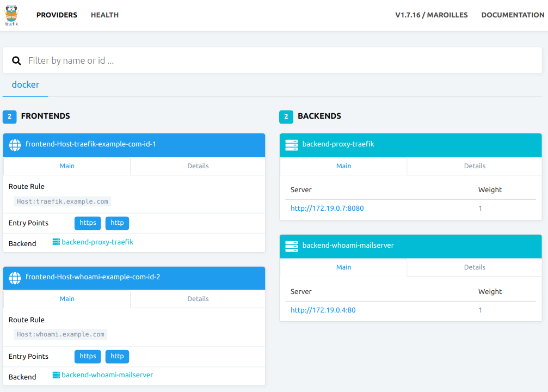Click the BACKENDS section heading
Screen dimensions: 548x392
[319, 116]
